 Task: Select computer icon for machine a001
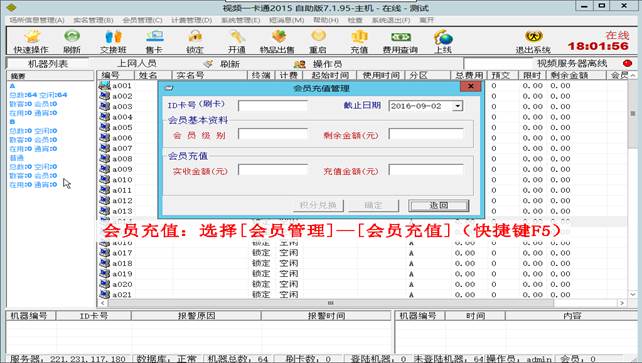tap(104, 85)
